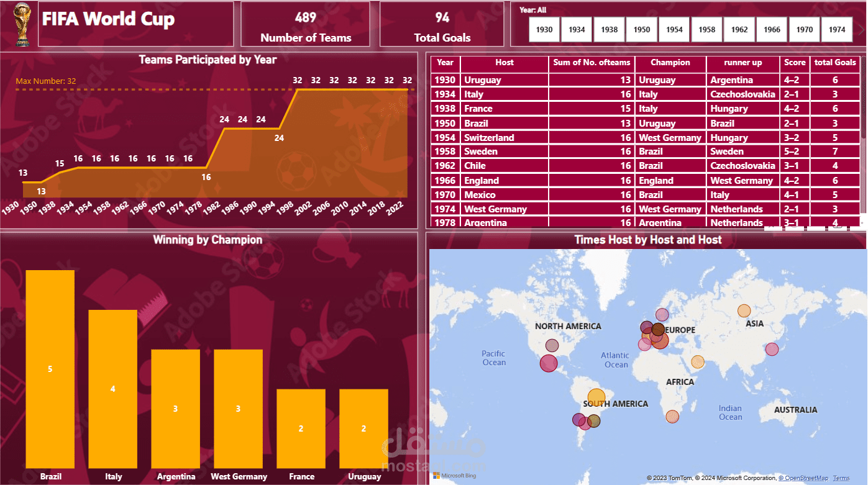Click the Russia bubble near Asia label

(744, 310)
